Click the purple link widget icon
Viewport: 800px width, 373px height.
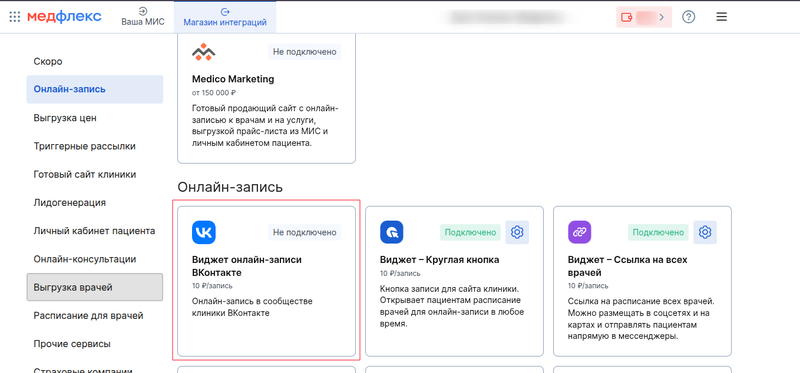pos(580,232)
